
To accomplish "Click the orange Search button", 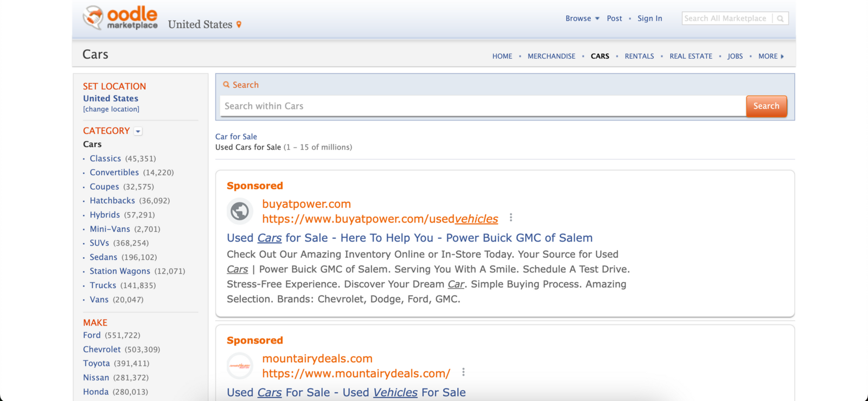I will tap(766, 106).
